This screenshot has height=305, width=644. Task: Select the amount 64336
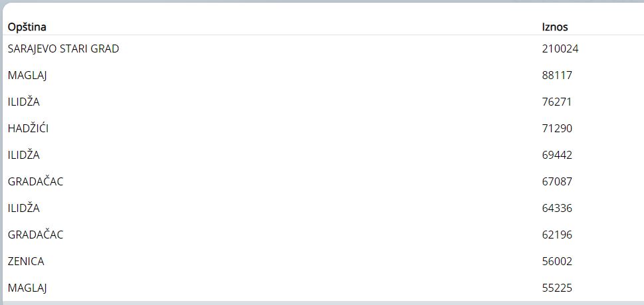(557, 208)
